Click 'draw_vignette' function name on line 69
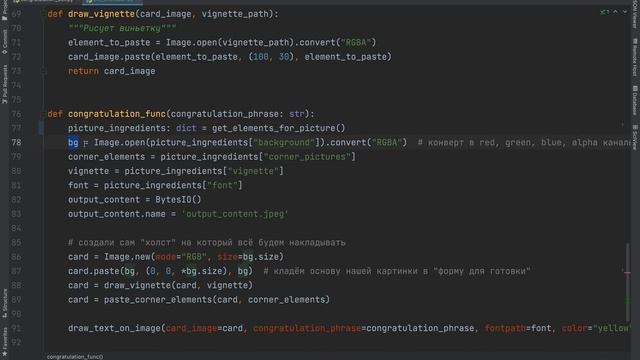 point(102,14)
